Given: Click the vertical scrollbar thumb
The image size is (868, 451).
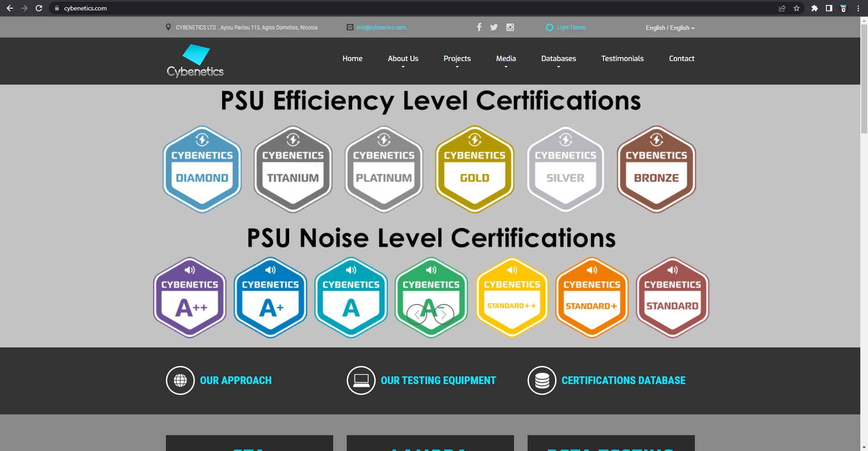Looking at the screenshot, I should pyautogui.click(x=864, y=79).
